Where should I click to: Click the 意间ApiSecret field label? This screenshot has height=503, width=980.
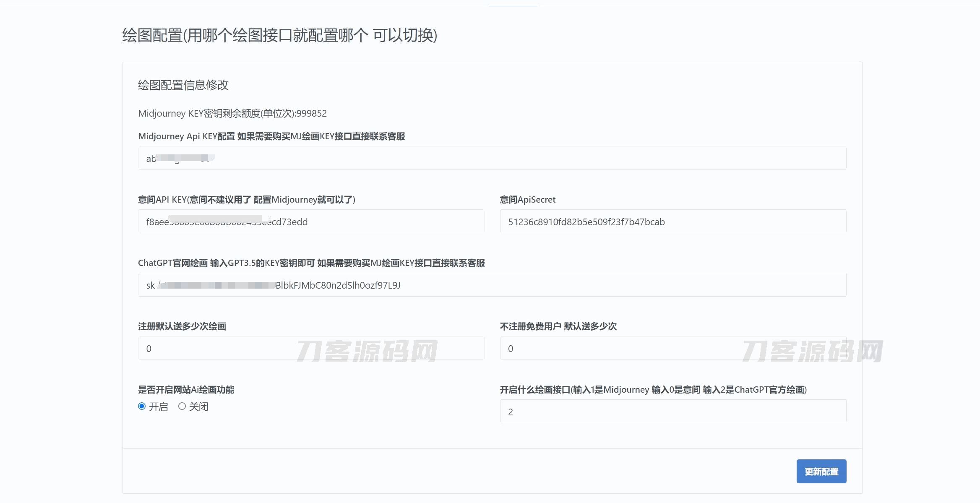pos(527,200)
